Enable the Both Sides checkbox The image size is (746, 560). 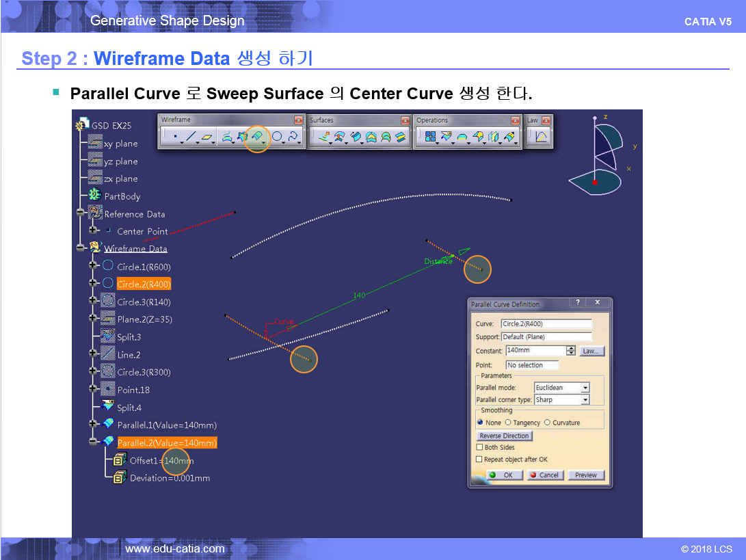[x=479, y=447]
